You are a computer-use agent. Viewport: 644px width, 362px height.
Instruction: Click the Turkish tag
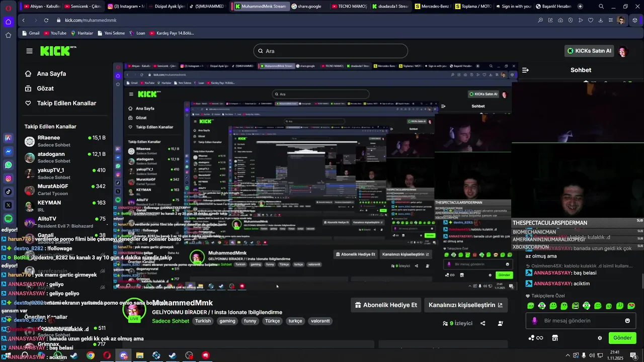point(203,321)
